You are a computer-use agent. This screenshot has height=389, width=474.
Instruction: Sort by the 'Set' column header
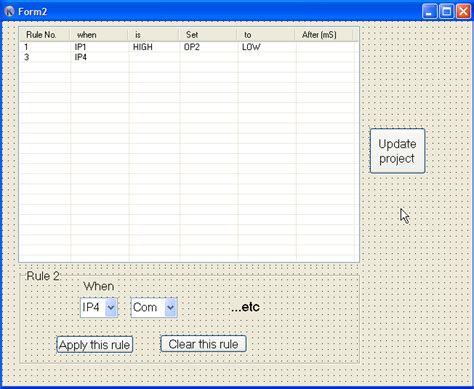[208, 35]
